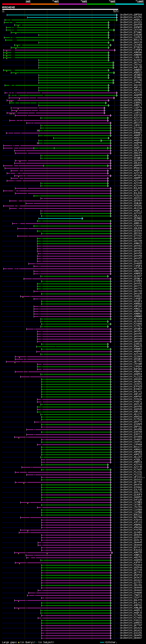Screen dimensions: 146x644
Task: Select UniRef100_A8HPG5 label
Action: [x=131, y=166]
